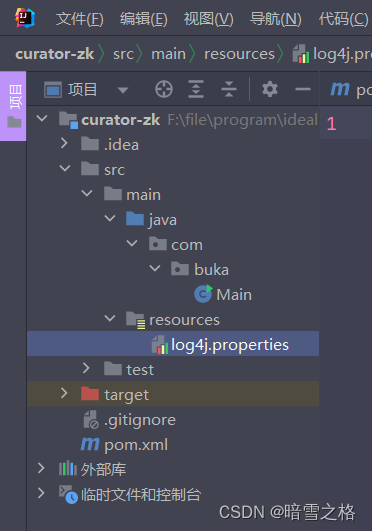Toggle the 项目 side tool window tab

13,106
